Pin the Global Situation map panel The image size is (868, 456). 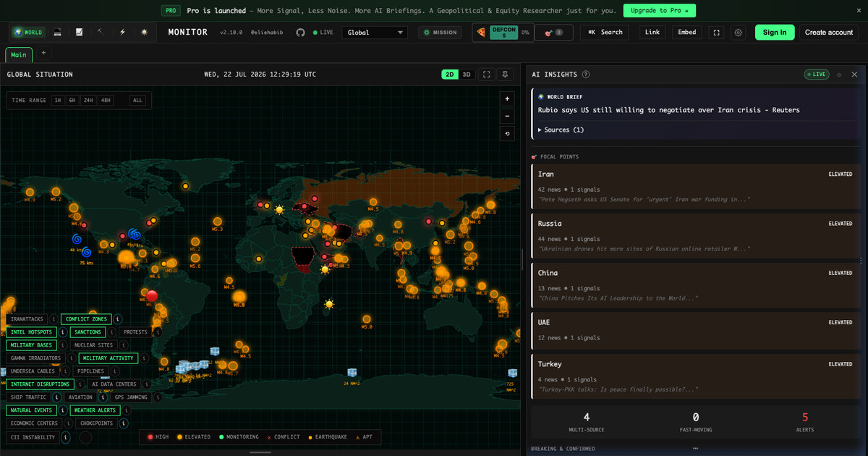pos(505,75)
